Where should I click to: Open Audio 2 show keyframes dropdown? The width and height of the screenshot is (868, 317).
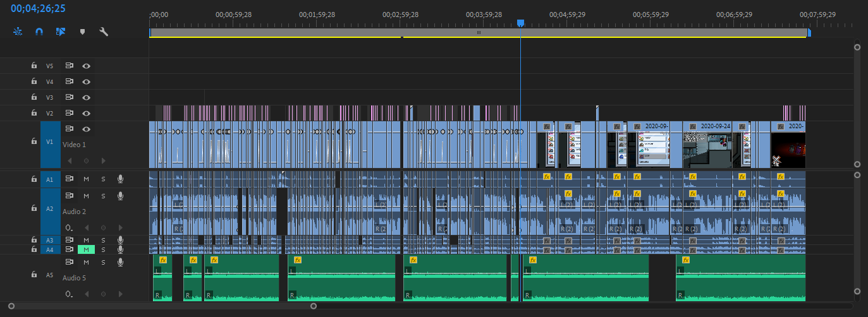point(68,227)
